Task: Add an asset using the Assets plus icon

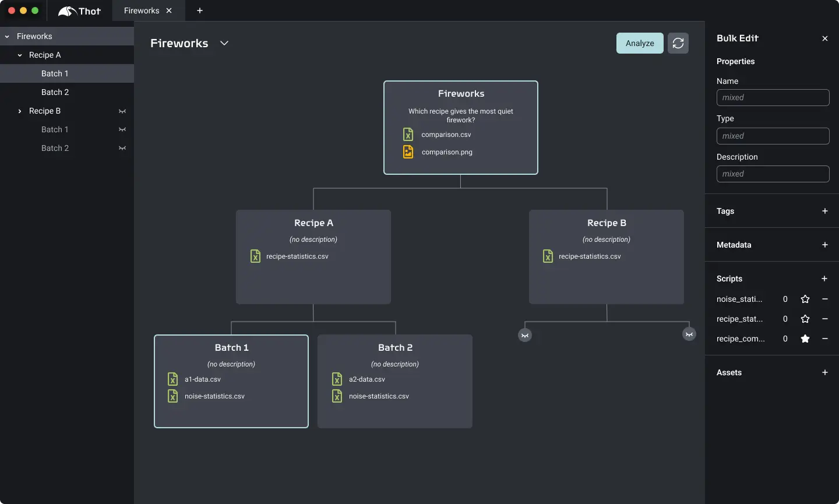Action: tap(824, 372)
